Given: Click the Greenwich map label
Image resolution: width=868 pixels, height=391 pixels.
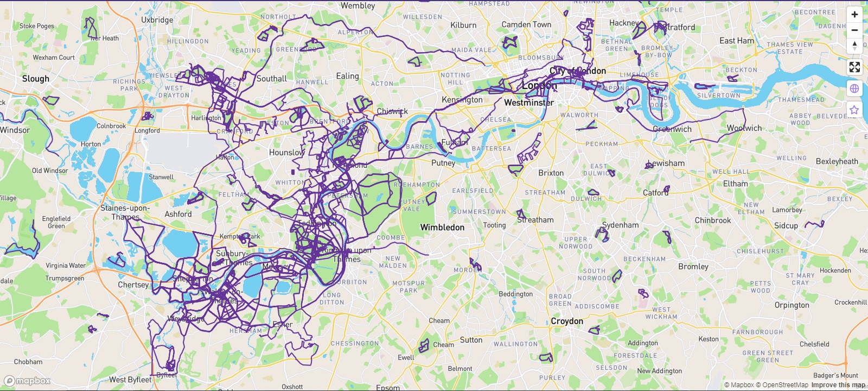Looking at the screenshot, I should pyautogui.click(x=672, y=129).
